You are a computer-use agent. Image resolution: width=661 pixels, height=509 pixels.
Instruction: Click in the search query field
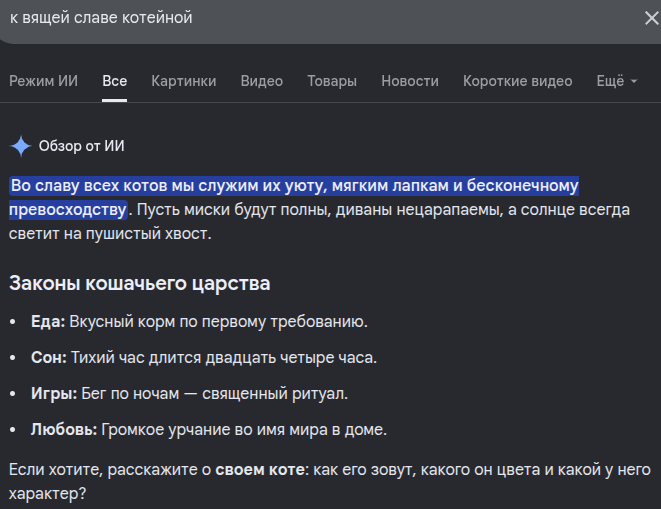click(320, 18)
